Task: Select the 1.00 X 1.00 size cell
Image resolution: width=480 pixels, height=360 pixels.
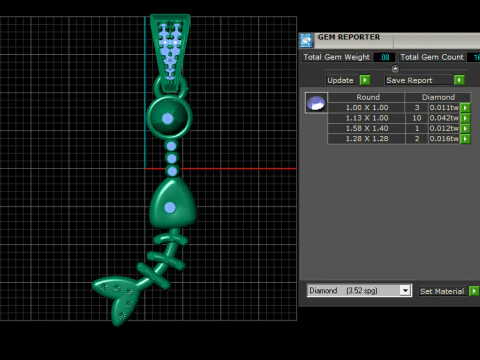Action: pyautogui.click(x=366, y=108)
